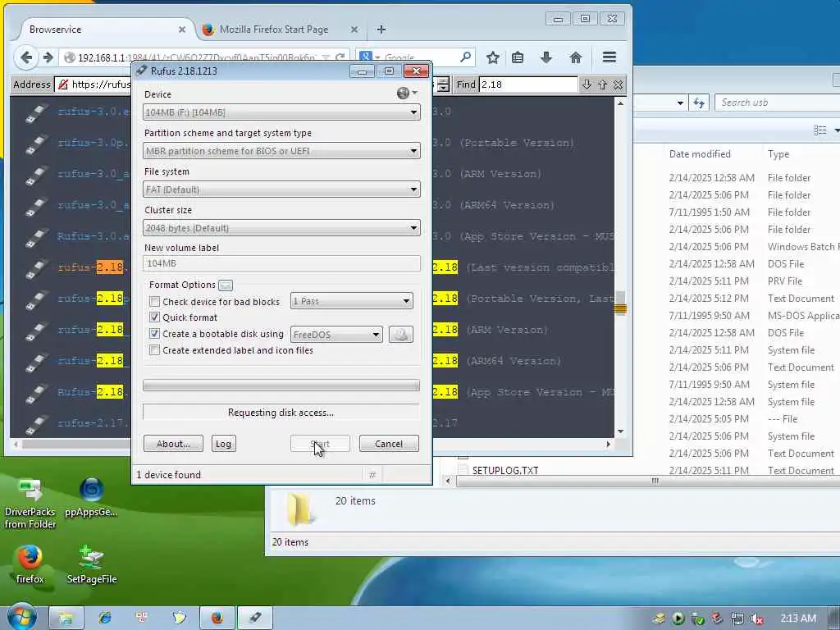This screenshot has height=630, width=840.
Task: Click the Firefox forward arrow button
Action: click(x=48, y=57)
